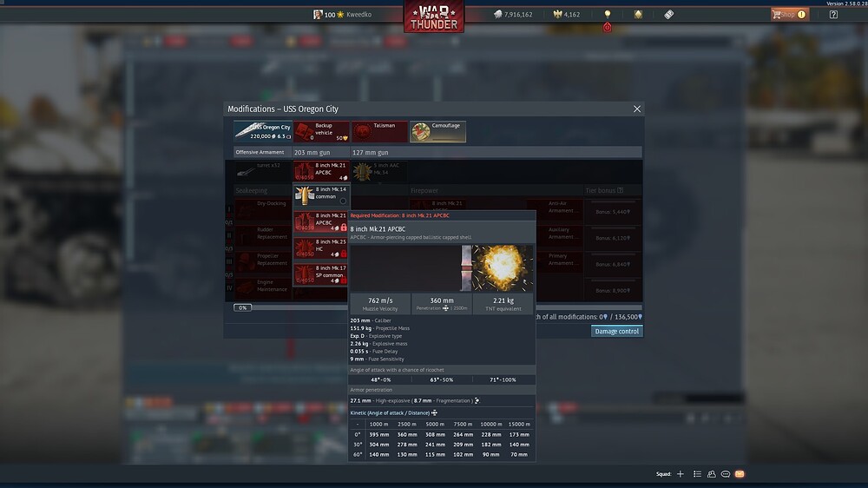Select the Anti-Air Armament modification
This screenshot has height=488, width=868.
click(x=555, y=210)
